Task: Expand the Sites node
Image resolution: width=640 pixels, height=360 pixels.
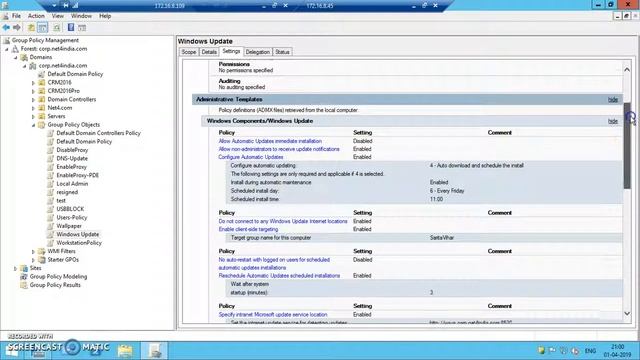Action: [16, 269]
